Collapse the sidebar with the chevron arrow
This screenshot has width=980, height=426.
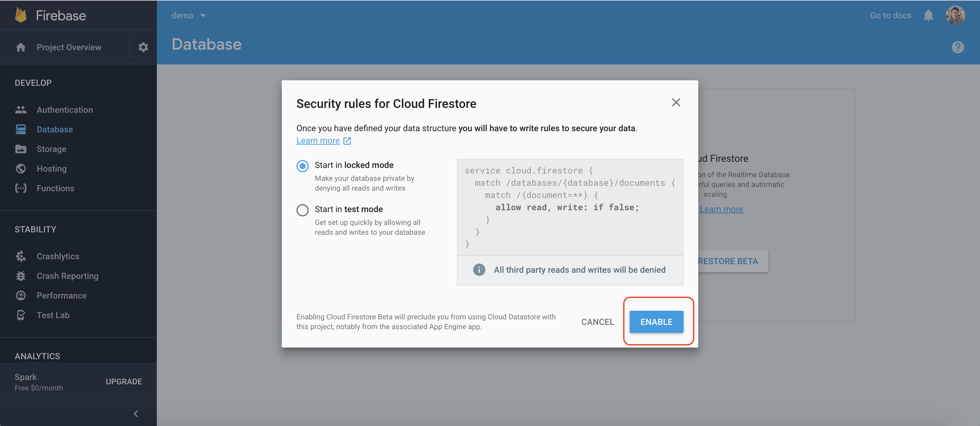coord(136,413)
